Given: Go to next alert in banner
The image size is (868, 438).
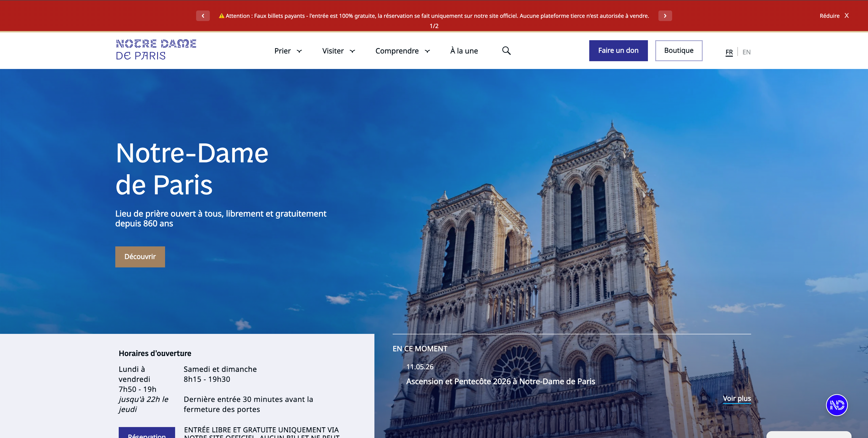Looking at the screenshot, I should coord(665,16).
